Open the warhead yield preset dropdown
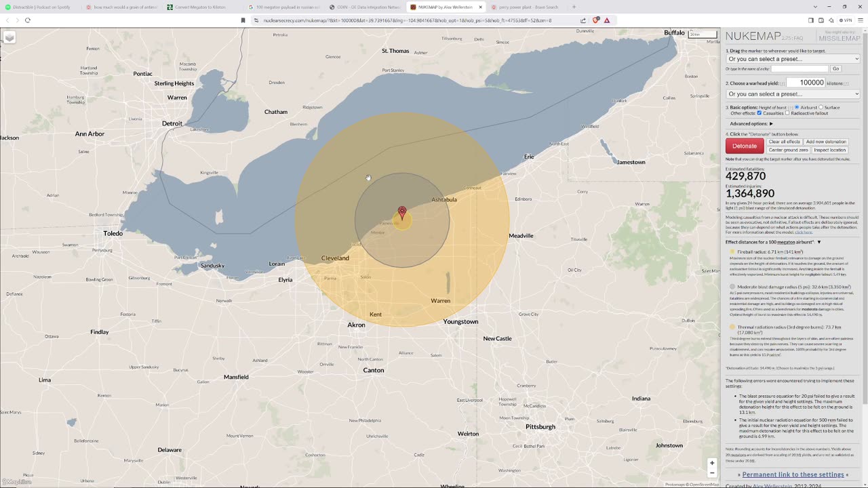The height and width of the screenshot is (488, 868). (x=793, y=94)
